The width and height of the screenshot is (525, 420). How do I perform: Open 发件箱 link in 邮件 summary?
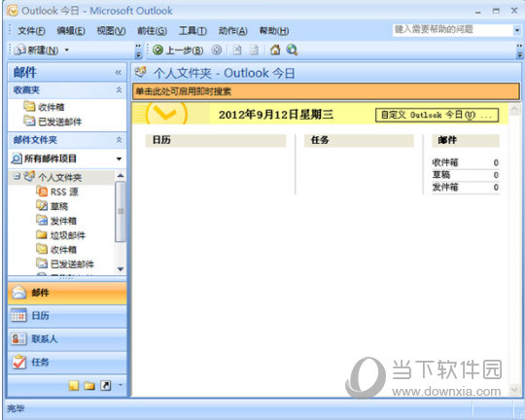tap(445, 187)
